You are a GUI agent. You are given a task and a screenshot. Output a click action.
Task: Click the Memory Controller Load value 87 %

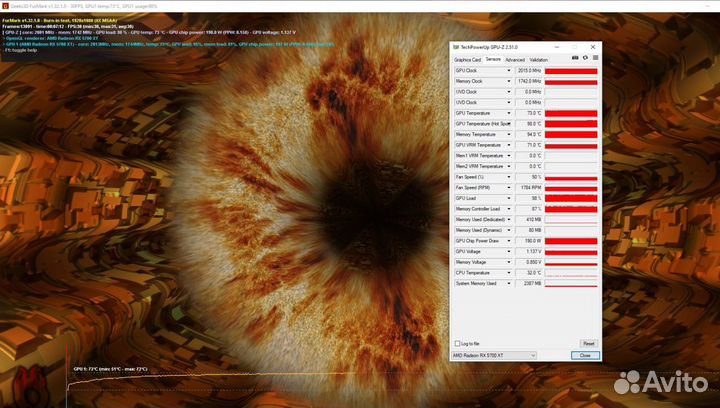pyautogui.click(x=529, y=209)
